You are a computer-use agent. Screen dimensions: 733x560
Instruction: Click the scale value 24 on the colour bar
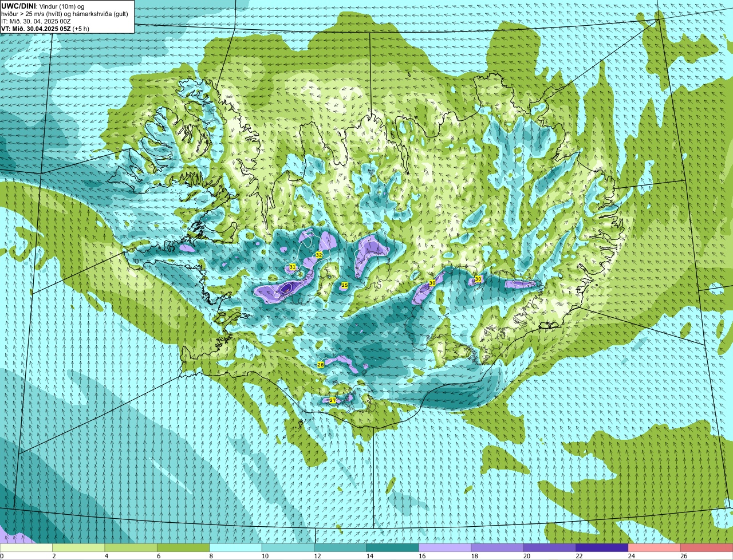632,556
